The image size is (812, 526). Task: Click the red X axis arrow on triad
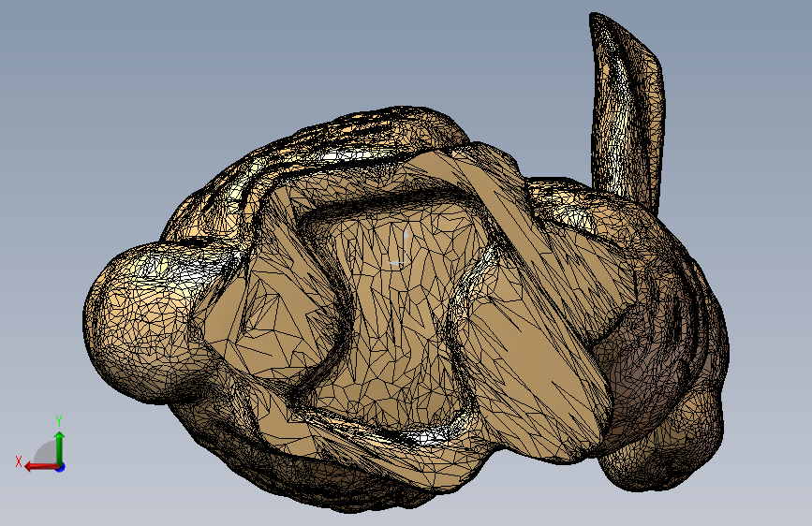coord(42,467)
